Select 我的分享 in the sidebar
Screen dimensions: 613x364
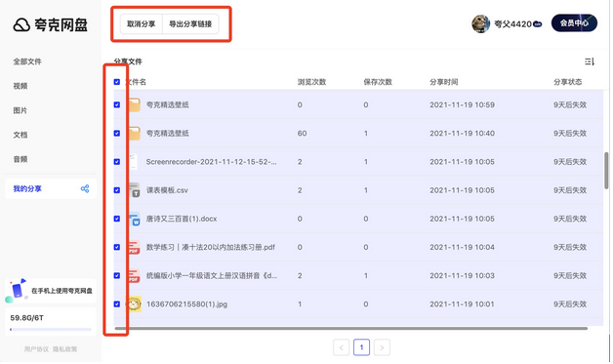(51, 189)
